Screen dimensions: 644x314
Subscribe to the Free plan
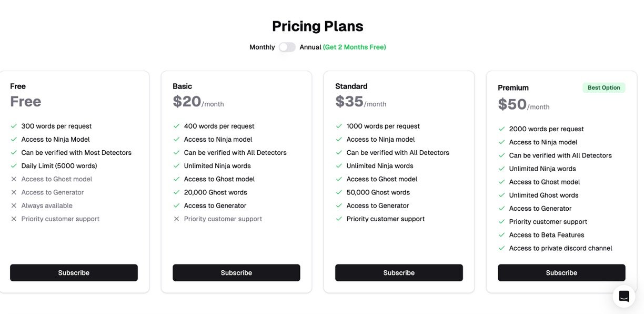[x=74, y=273]
